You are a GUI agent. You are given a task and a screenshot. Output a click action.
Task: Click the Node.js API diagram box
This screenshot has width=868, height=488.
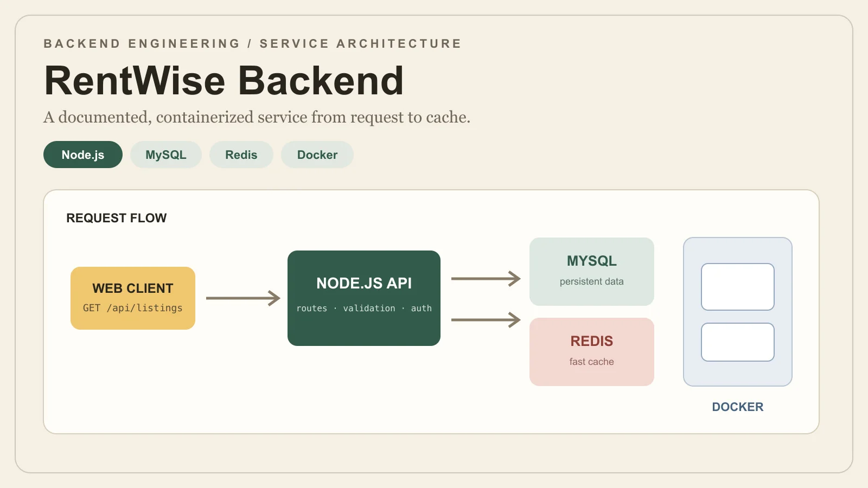(x=364, y=298)
